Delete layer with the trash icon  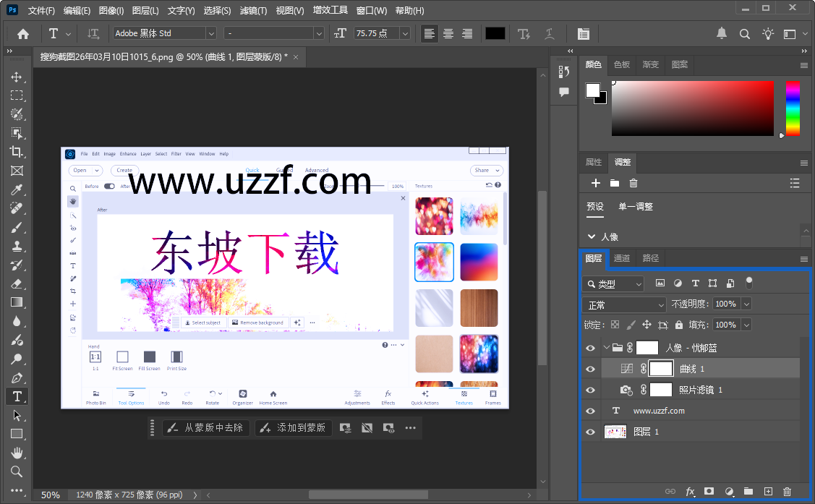pyautogui.click(x=788, y=492)
